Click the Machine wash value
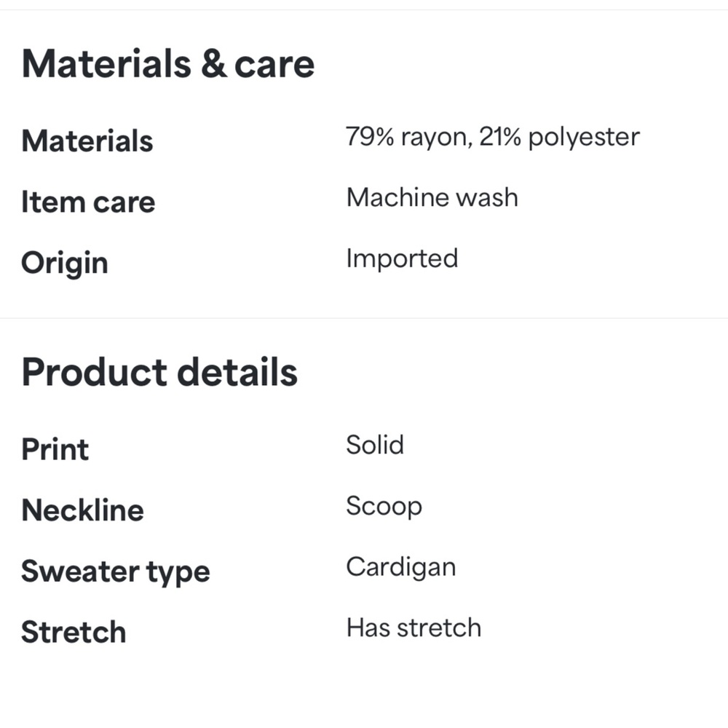The image size is (728, 728). tap(432, 197)
